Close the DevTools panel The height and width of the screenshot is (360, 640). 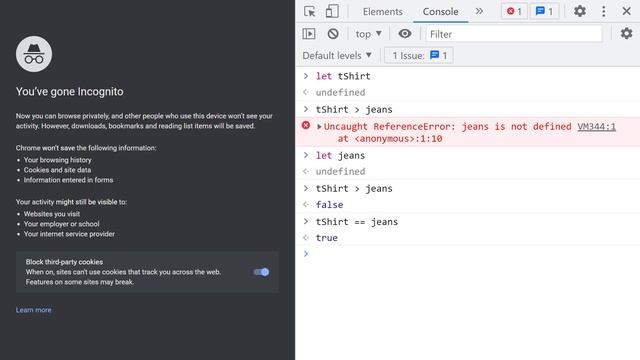626,11
